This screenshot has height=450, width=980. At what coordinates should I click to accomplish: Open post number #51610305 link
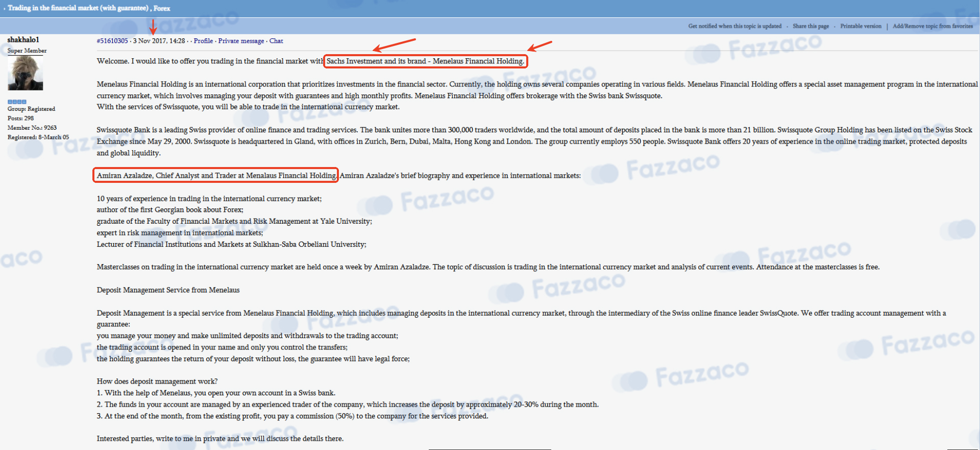(x=112, y=41)
